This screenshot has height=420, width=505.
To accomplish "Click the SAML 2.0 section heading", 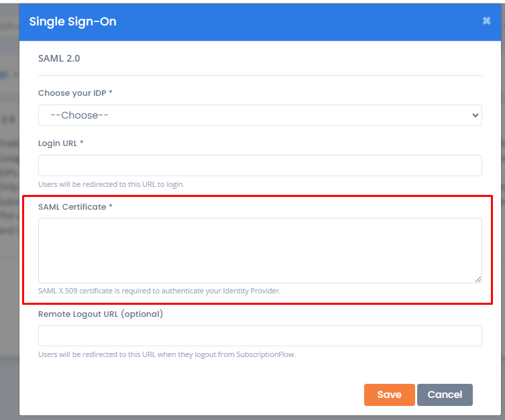I will [59, 58].
